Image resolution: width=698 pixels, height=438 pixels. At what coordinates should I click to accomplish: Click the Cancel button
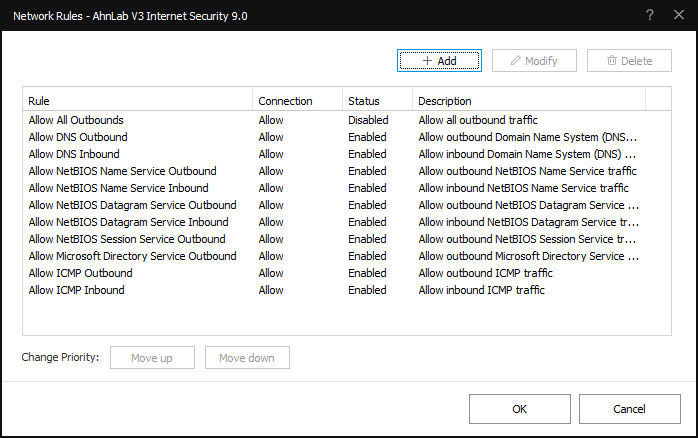[629, 409]
